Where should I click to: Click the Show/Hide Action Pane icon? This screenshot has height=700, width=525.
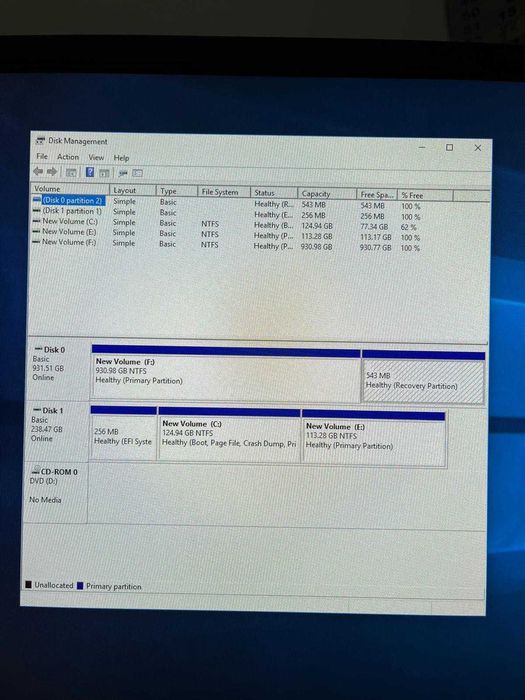point(104,172)
